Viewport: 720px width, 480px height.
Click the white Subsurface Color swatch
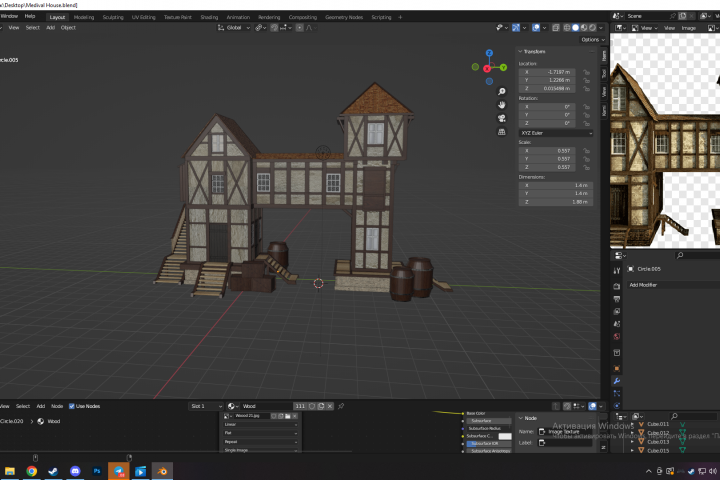pos(505,436)
